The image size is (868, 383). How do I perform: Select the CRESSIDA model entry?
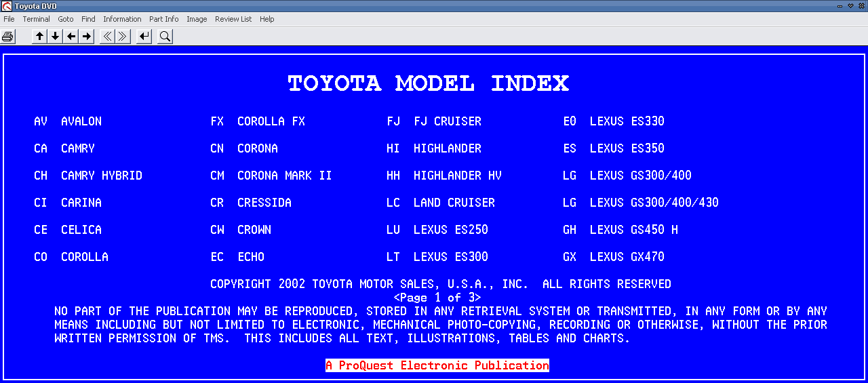[251, 203]
